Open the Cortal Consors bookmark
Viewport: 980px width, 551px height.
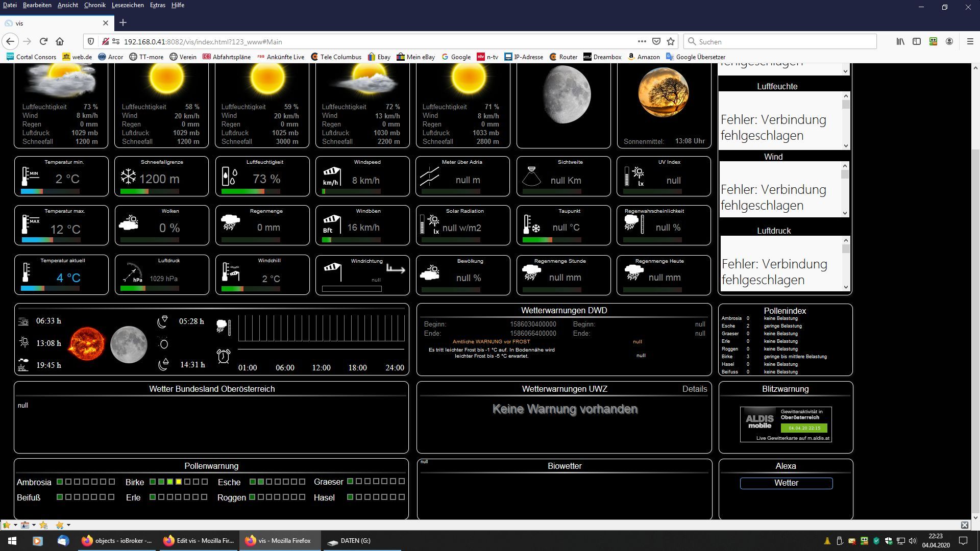click(31, 57)
